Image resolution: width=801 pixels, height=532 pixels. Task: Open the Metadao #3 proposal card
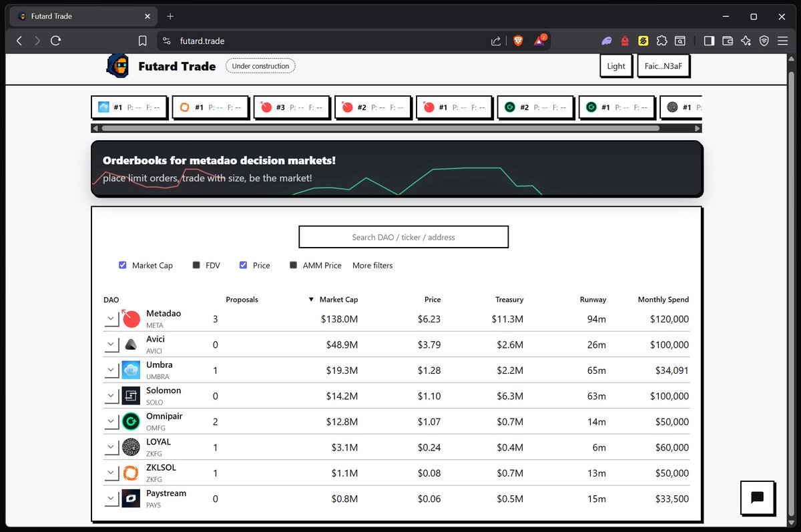[292, 107]
